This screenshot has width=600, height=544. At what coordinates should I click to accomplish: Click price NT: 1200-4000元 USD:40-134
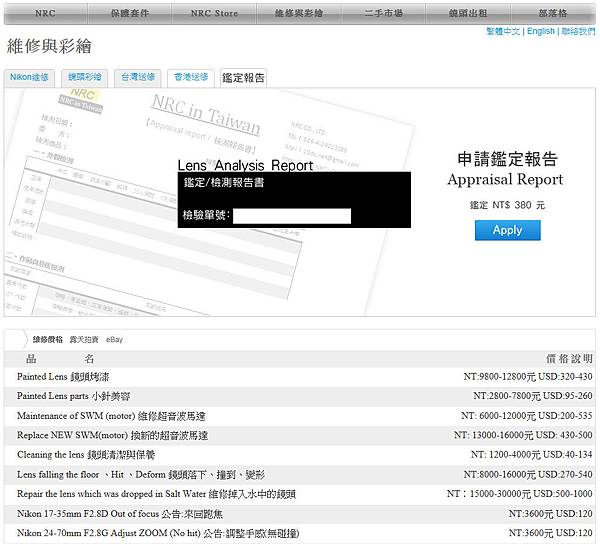point(532,455)
